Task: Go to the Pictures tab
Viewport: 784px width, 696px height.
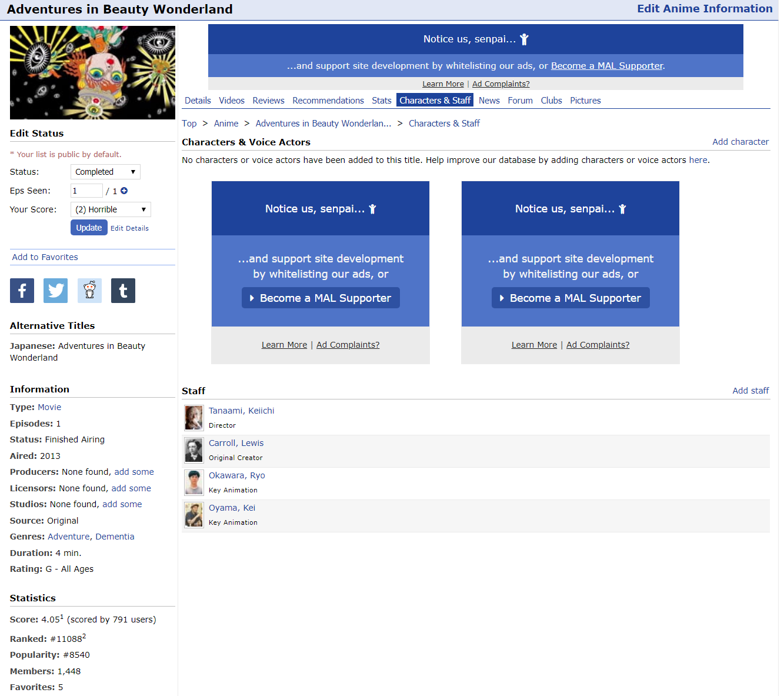Action: (x=585, y=101)
